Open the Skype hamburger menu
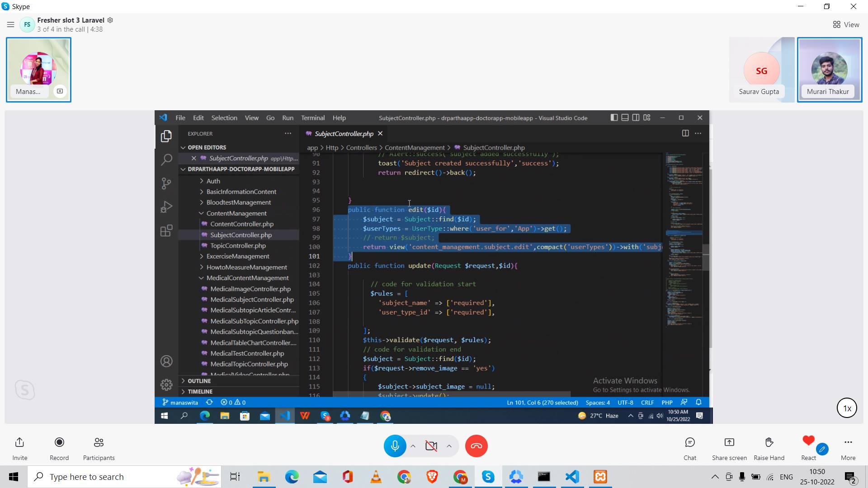Screen dimensions: 868x488 [10, 24]
